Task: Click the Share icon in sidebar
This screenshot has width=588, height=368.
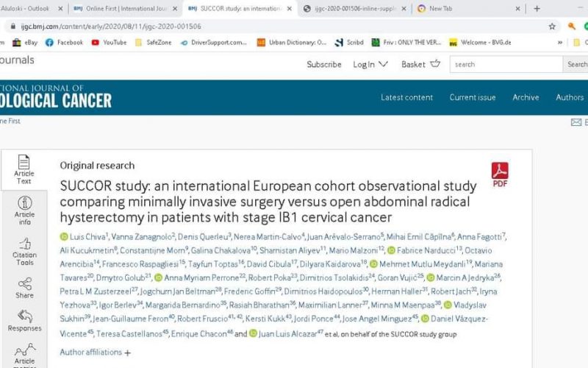Action: (24, 287)
